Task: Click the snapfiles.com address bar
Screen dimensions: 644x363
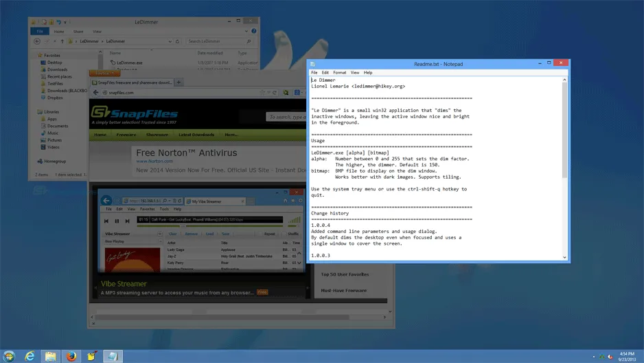Action: pyautogui.click(x=181, y=93)
